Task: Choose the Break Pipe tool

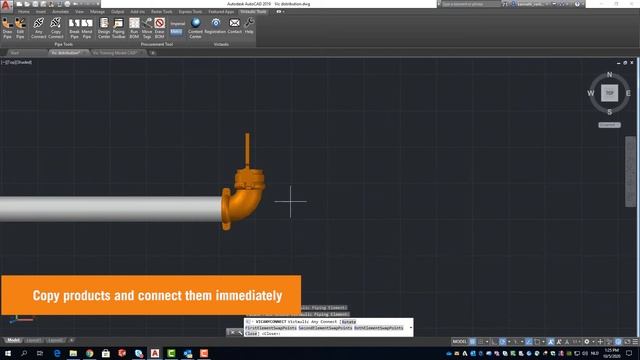Action: pos(74,28)
